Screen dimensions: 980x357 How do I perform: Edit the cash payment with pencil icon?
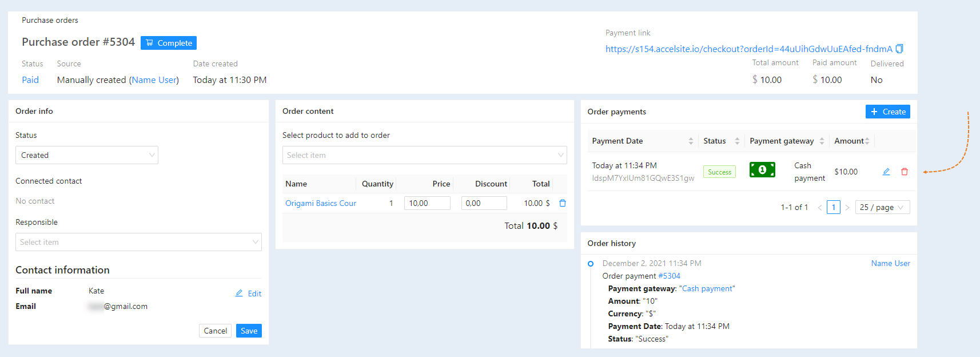[886, 172]
